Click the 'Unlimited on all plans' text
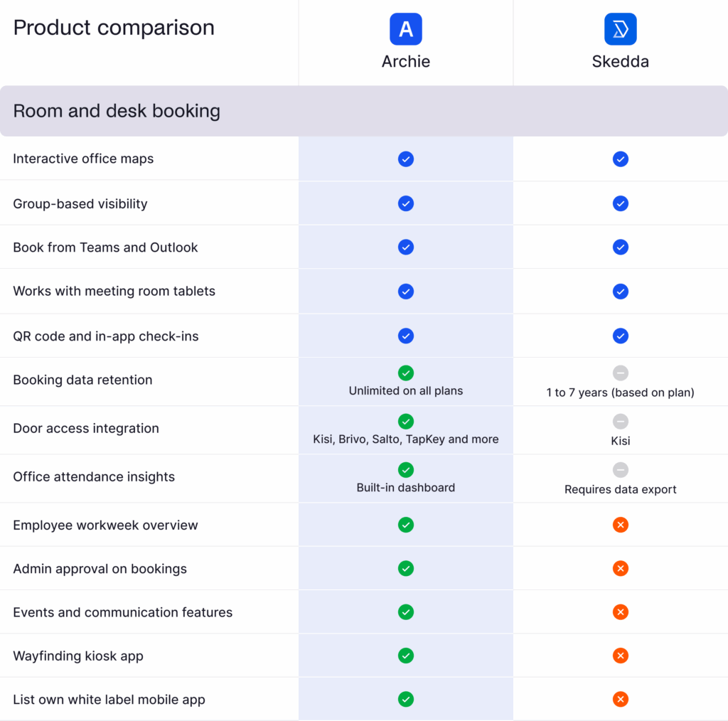 coord(406,391)
